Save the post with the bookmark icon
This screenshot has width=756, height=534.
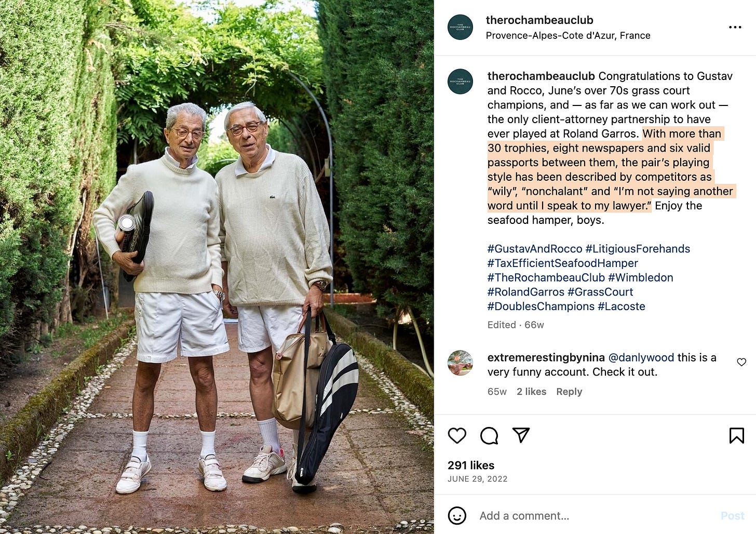point(736,435)
